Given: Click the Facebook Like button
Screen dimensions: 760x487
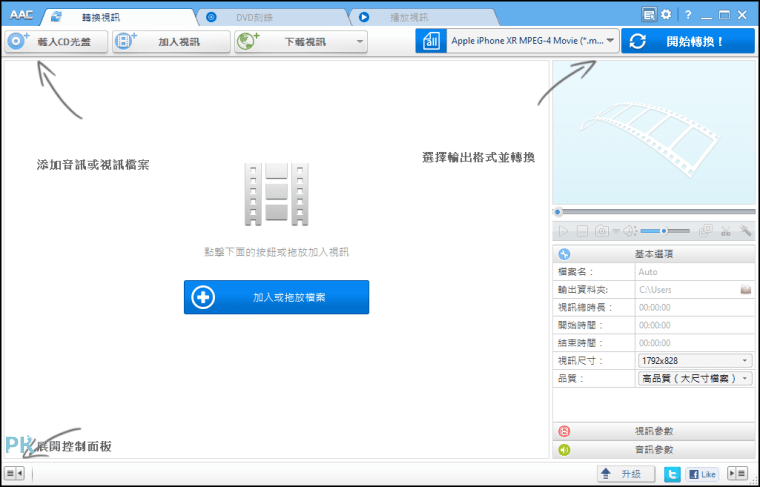Looking at the screenshot, I should tap(702, 474).
